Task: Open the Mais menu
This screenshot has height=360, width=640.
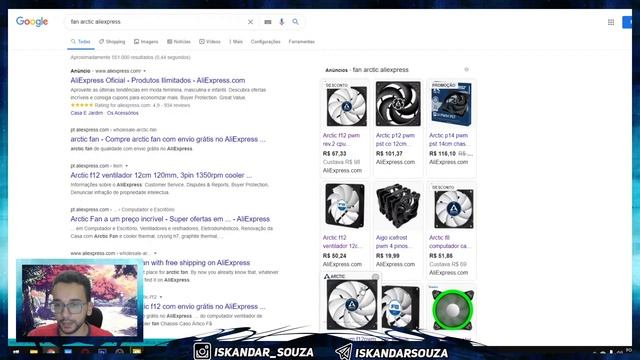Action: coord(236,42)
